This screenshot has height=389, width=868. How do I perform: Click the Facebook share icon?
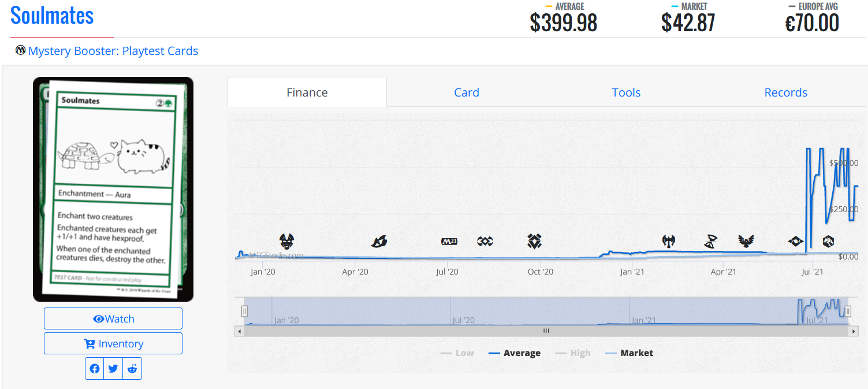95,369
